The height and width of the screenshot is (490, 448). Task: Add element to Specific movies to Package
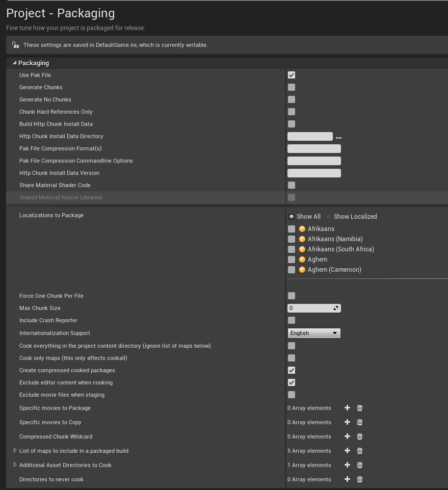[x=347, y=408]
